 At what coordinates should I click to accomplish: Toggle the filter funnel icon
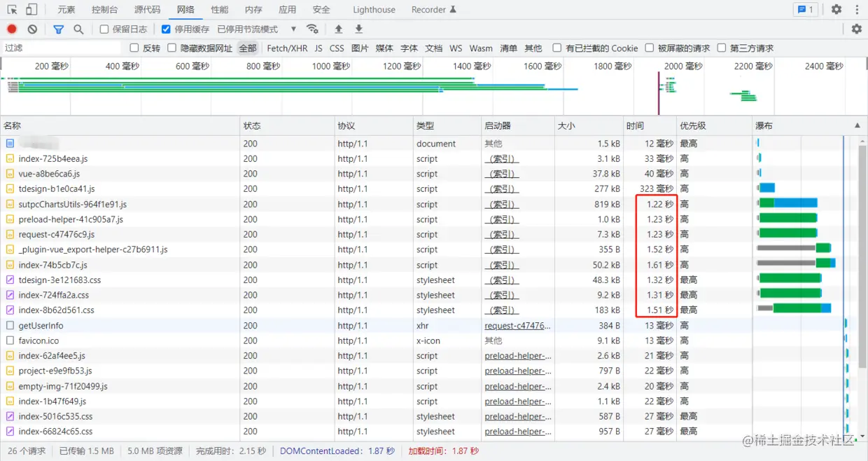pyautogui.click(x=59, y=29)
